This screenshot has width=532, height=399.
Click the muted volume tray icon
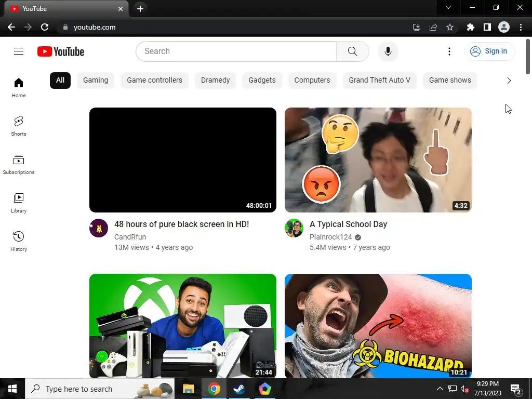coord(464,389)
